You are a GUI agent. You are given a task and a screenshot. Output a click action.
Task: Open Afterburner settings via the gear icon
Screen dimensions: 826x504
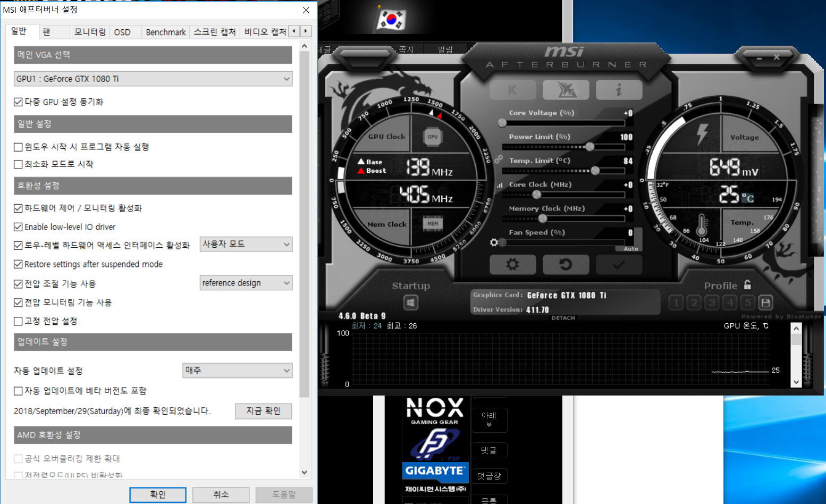pyautogui.click(x=512, y=264)
